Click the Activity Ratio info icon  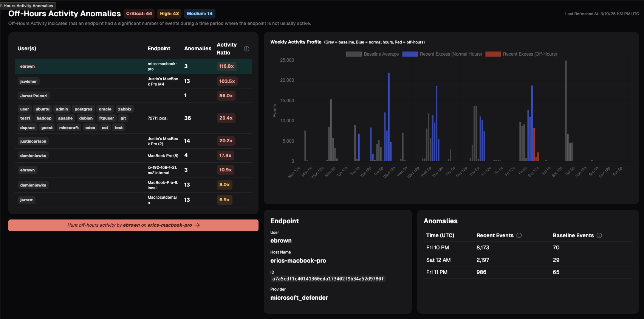246,49
